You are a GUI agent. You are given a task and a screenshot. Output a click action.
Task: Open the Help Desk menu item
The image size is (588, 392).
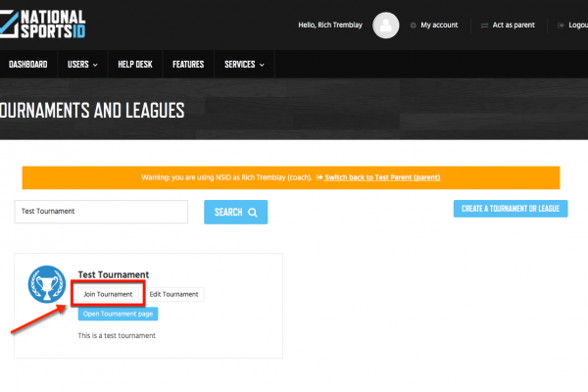click(135, 65)
